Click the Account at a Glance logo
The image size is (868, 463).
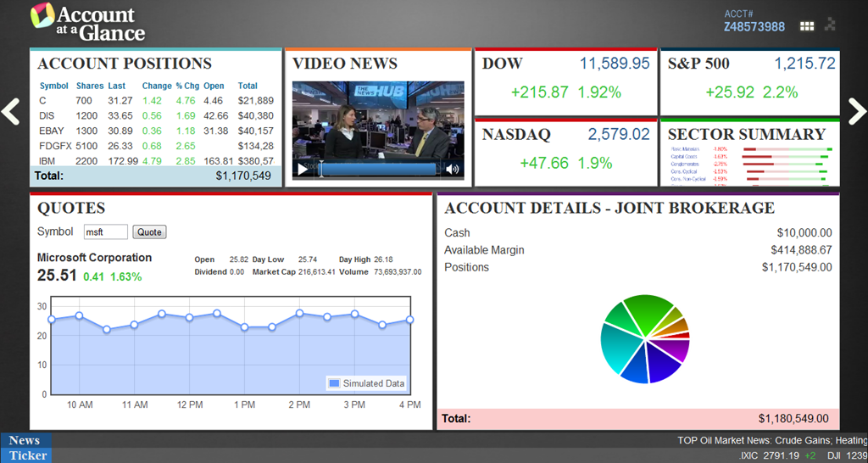[x=88, y=23]
